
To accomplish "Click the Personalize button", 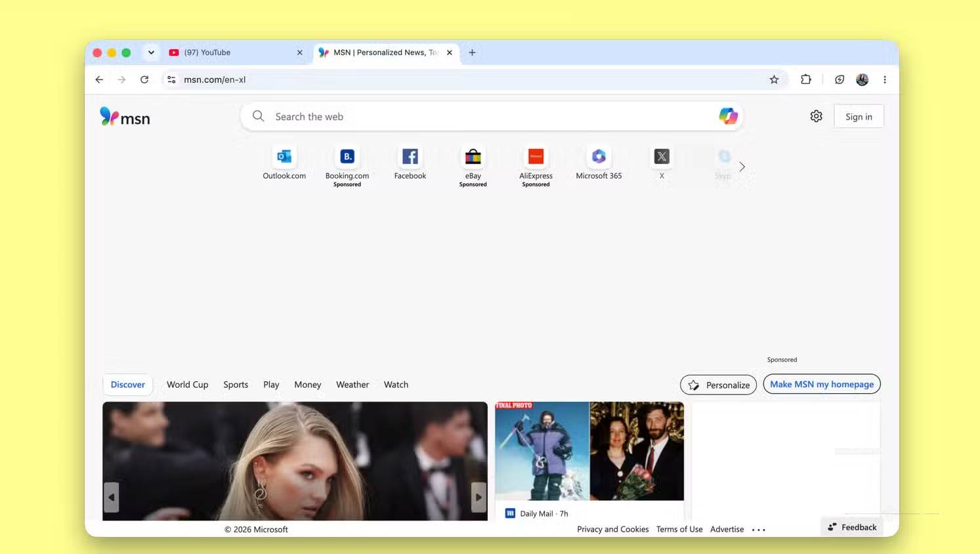I will pyautogui.click(x=718, y=385).
